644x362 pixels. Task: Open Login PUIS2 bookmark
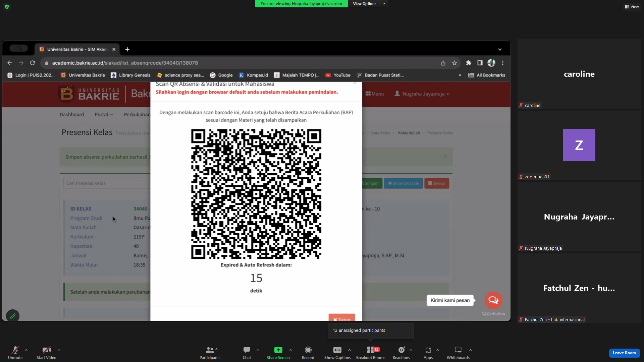[x=31, y=75]
